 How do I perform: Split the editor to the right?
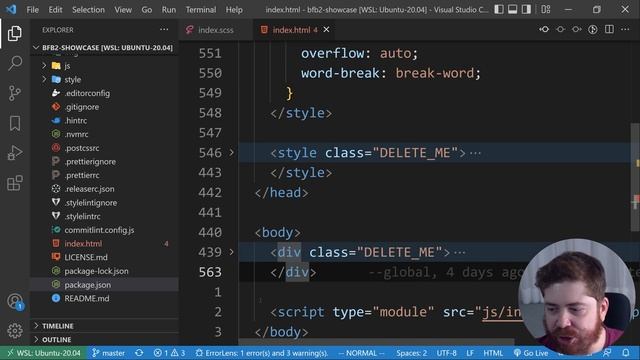(609, 29)
